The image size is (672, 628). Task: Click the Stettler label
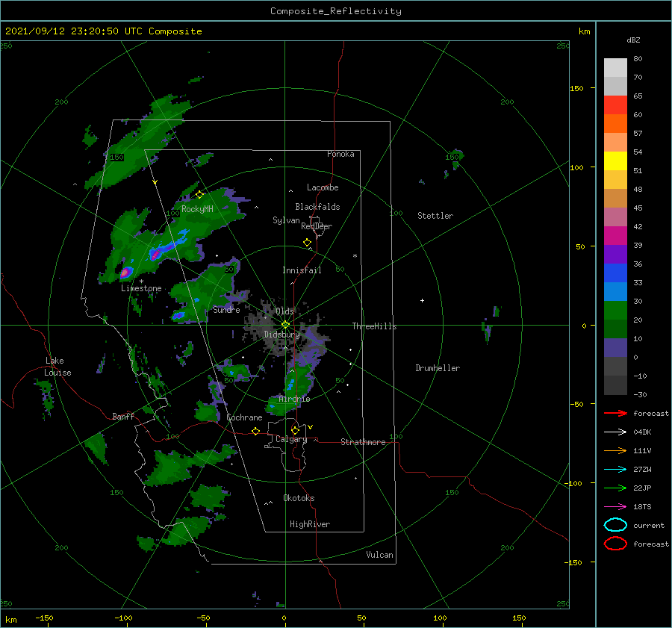pyautogui.click(x=435, y=216)
